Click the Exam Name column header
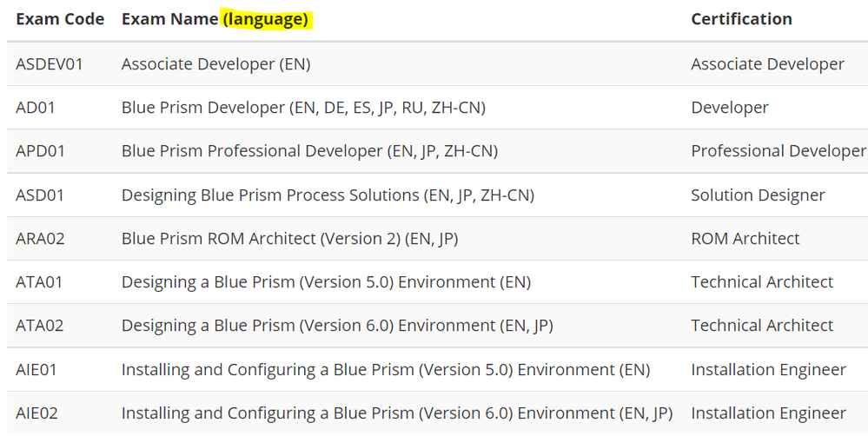Screen dimensions: 868x436 [169, 19]
